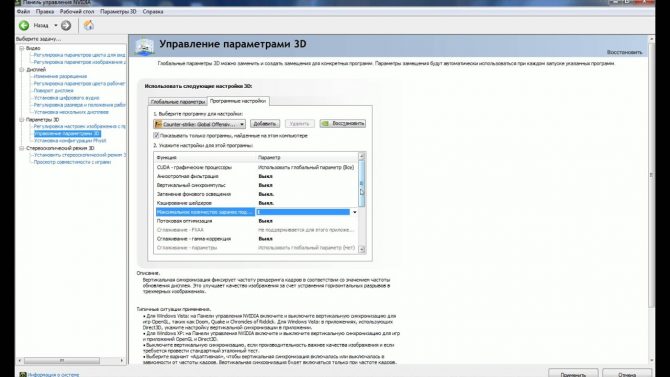Open the selected pre-rendered frames value dropdown
This screenshot has height=377, width=670.
point(354,212)
